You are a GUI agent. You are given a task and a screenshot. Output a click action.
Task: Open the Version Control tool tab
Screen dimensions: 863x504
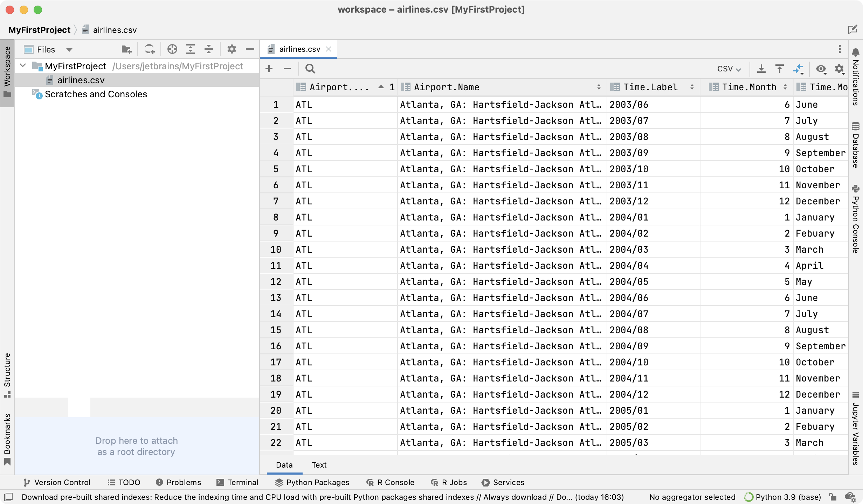coord(57,482)
